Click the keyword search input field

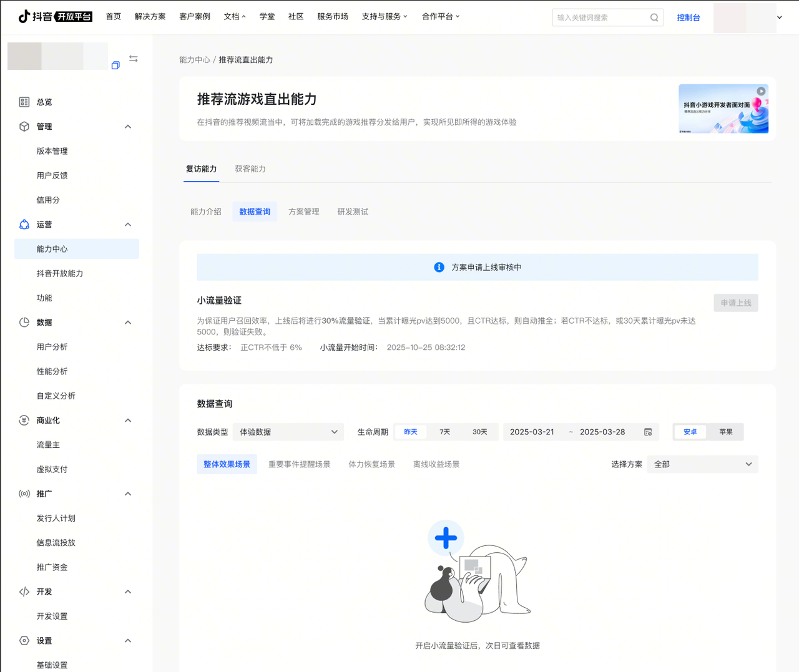click(x=599, y=17)
